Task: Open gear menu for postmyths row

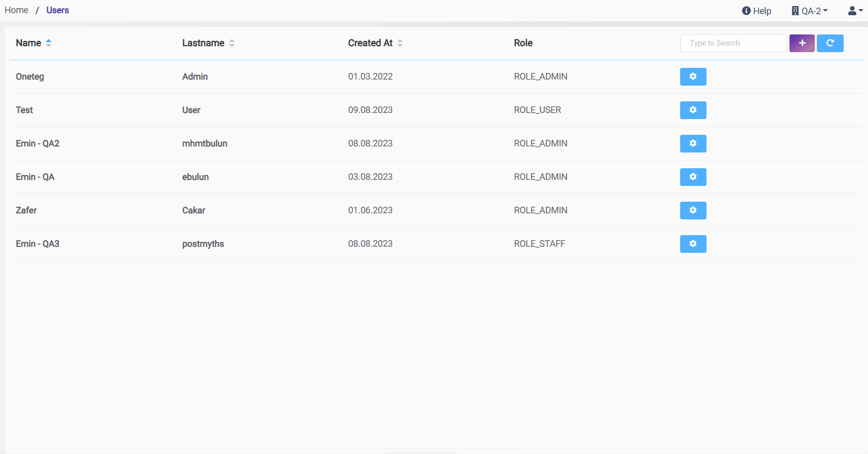Action: (693, 244)
